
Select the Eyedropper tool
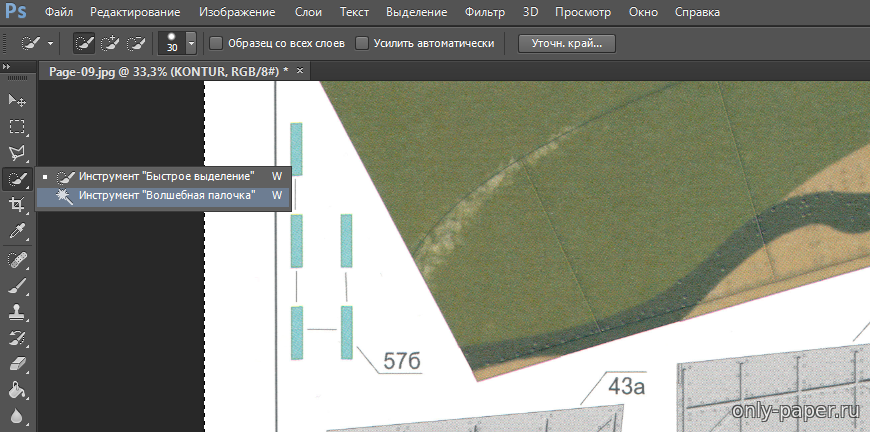[x=17, y=231]
